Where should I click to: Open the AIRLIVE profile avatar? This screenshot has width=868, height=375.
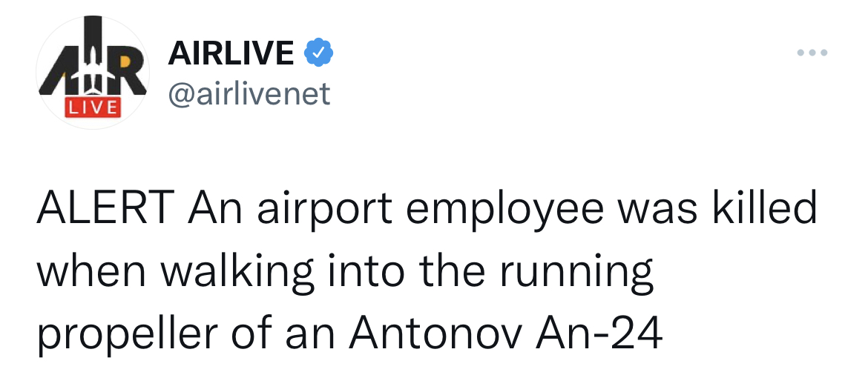93,73
